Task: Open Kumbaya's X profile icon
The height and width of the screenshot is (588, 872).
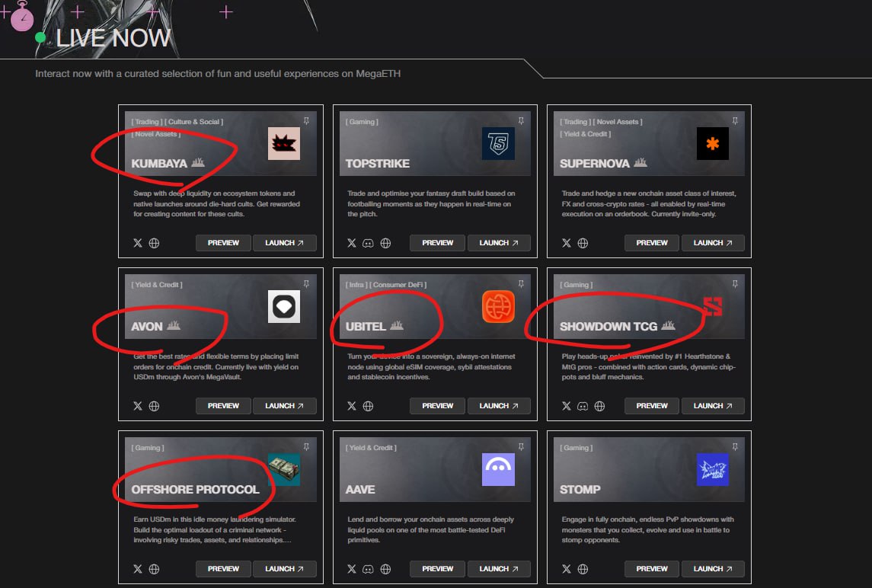Action: tap(137, 243)
